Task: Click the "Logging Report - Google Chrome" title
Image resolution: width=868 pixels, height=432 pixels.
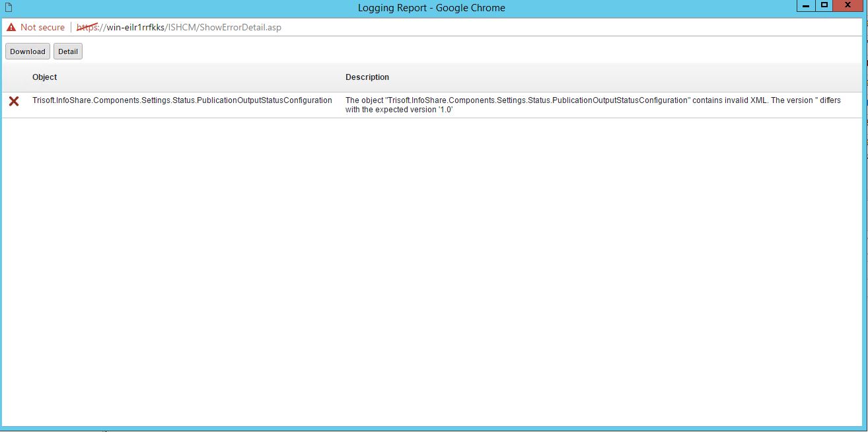Action: 431,8
